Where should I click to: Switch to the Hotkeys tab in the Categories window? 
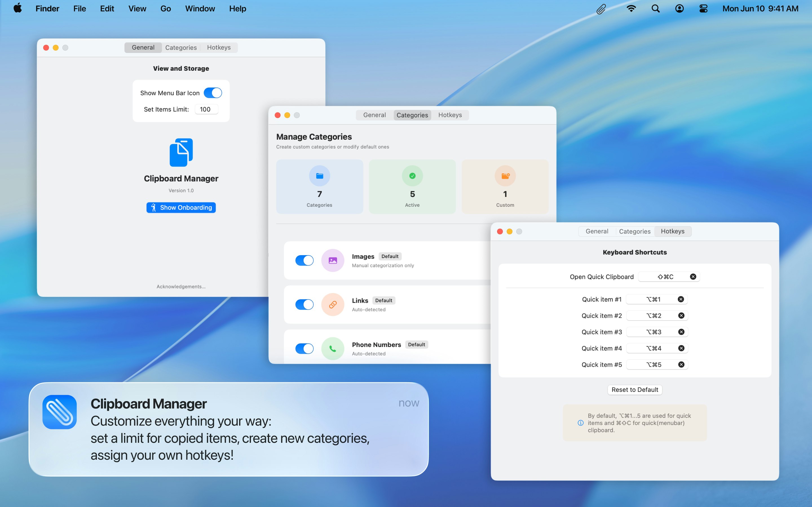pos(450,115)
